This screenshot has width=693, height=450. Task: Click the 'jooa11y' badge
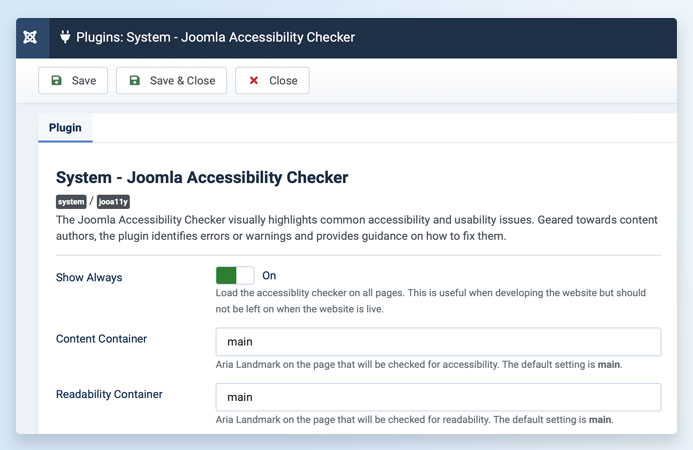113,202
